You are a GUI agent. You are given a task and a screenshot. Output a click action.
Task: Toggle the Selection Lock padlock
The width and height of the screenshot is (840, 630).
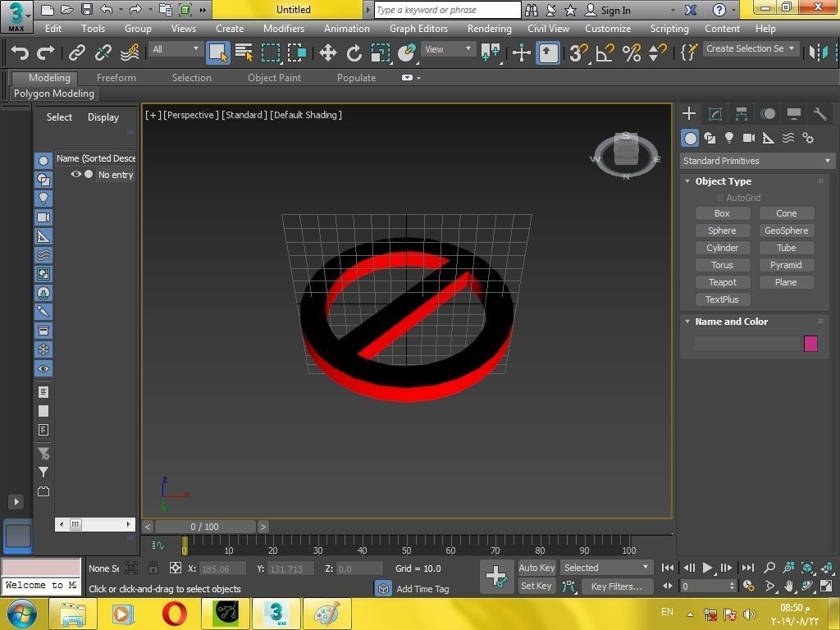[x=153, y=568]
